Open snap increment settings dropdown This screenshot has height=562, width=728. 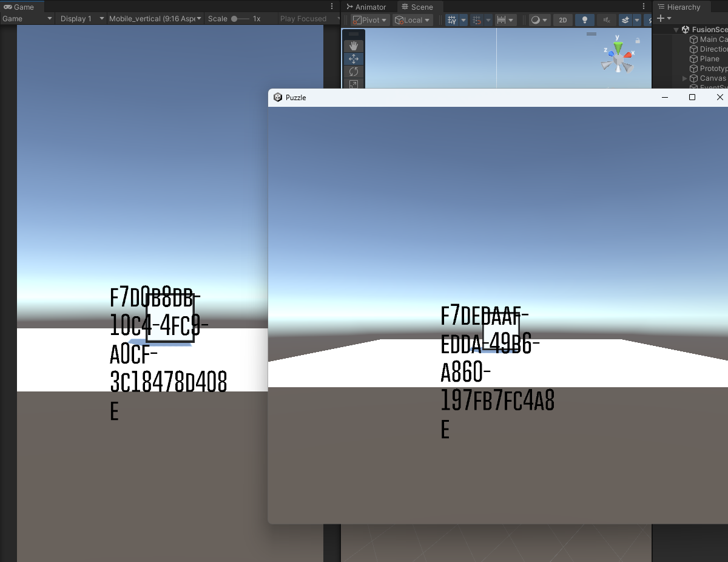pyautogui.click(x=506, y=20)
